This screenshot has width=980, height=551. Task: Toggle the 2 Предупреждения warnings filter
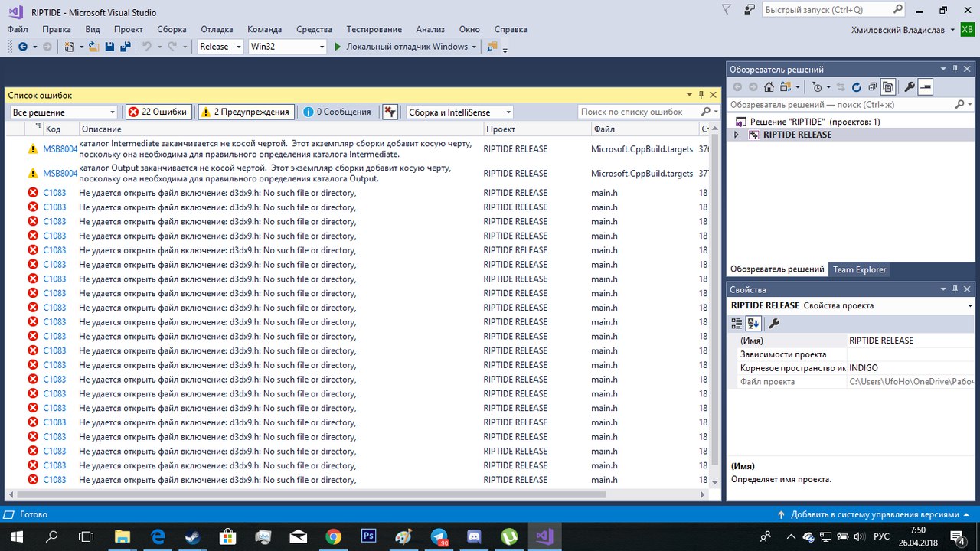coord(245,112)
